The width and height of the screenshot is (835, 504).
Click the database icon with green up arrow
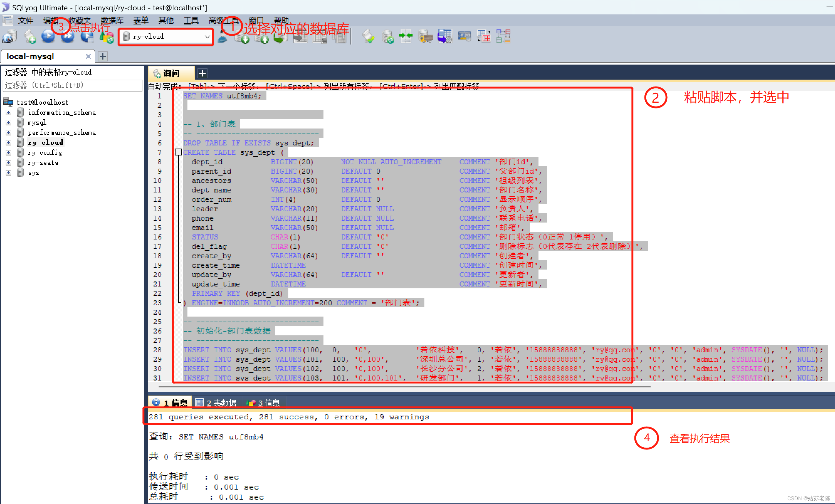click(x=261, y=36)
